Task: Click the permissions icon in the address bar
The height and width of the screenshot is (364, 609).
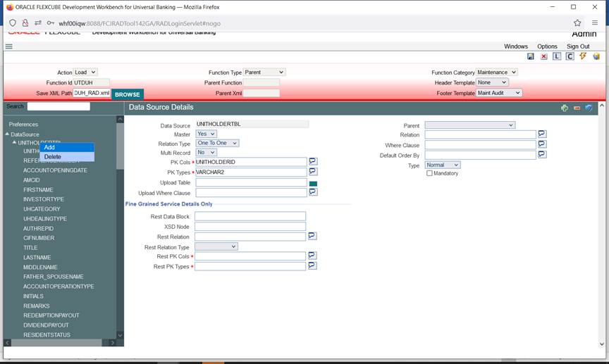Action: coord(38,23)
